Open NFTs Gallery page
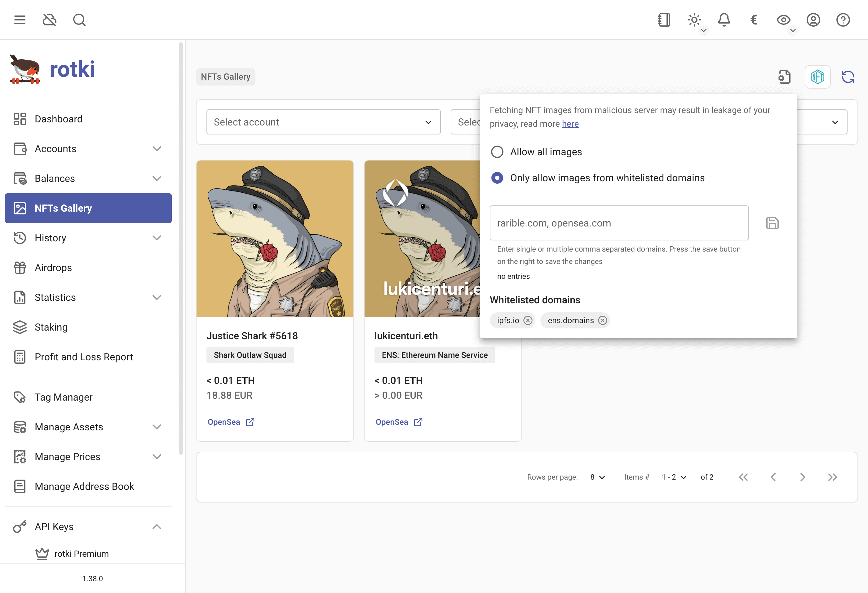 (88, 208)
